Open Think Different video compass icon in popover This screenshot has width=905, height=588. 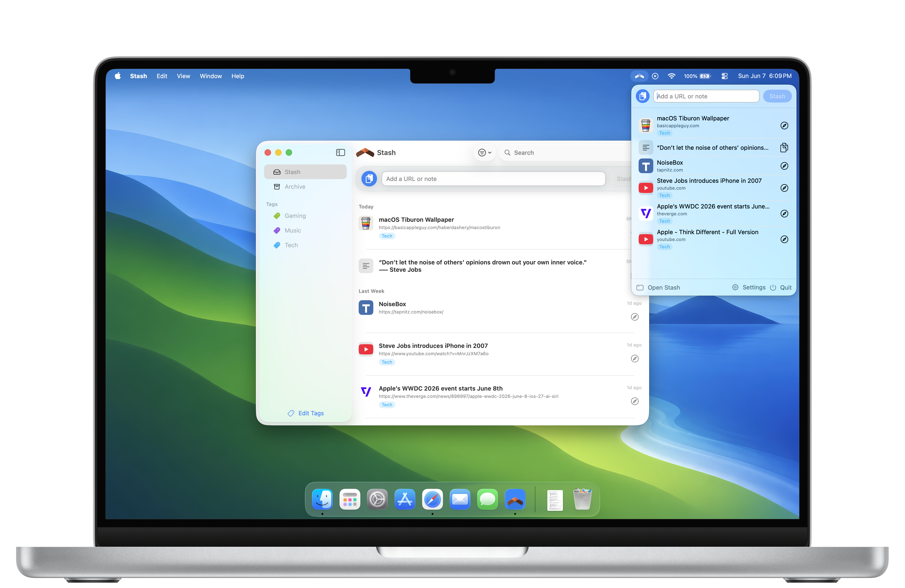click(x=784, y=239)
